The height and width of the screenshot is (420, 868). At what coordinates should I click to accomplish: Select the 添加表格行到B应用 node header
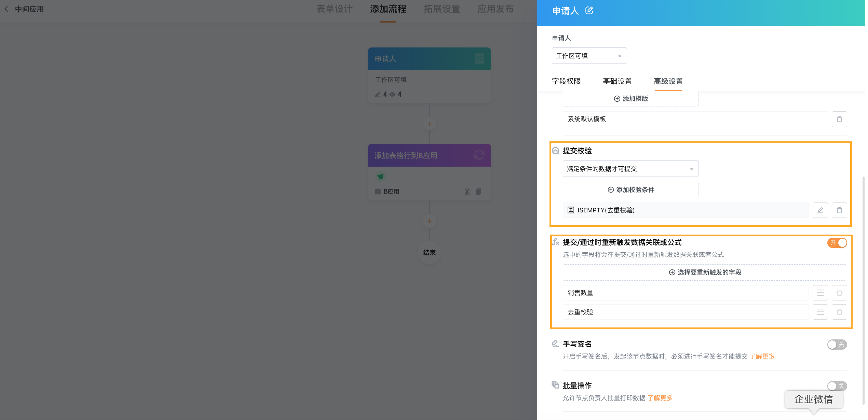click(430, 155)
